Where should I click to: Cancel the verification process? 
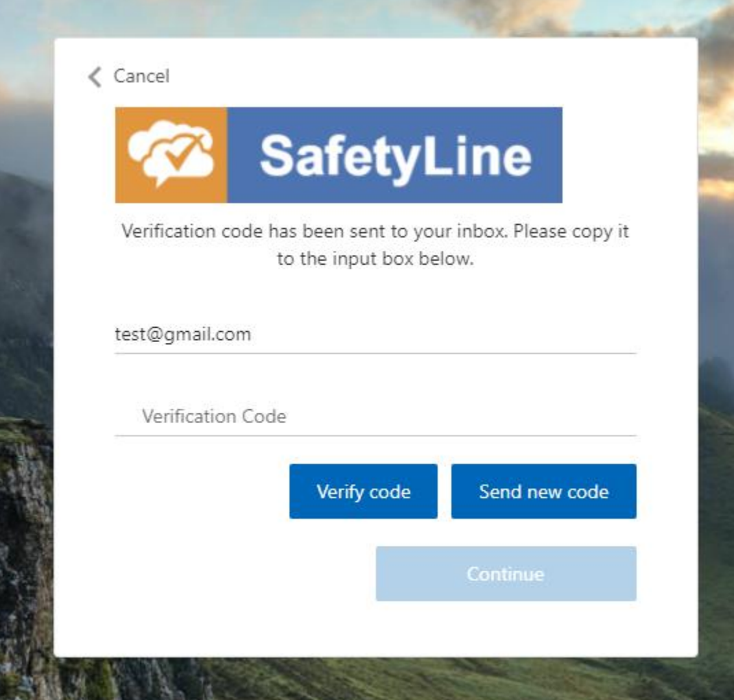click(x=141, y=76)
